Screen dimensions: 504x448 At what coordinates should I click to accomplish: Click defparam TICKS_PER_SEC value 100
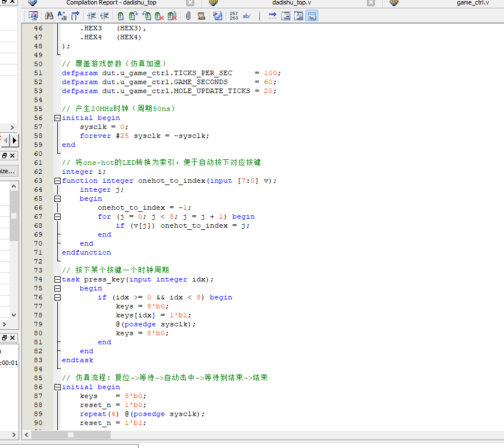270,73
